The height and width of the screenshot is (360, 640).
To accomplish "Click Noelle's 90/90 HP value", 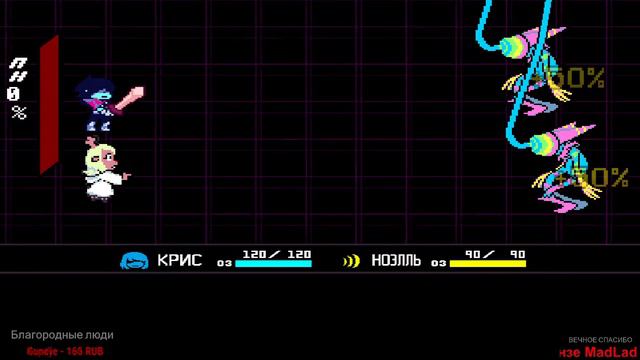I will (x=496, y=254).
